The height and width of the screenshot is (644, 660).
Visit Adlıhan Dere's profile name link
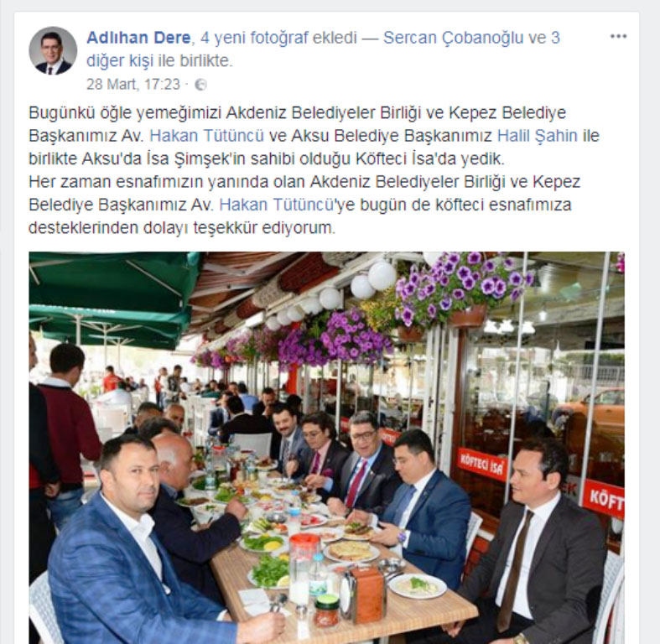pos(138,38)
